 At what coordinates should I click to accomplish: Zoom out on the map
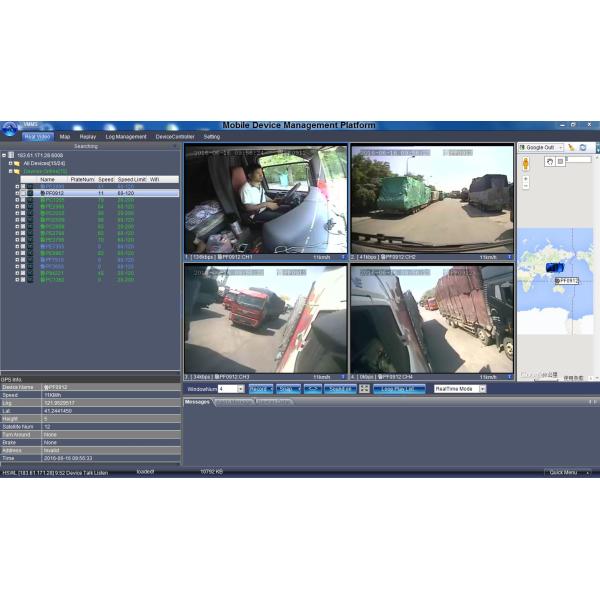pyautogui.click(x=526, y=186)
